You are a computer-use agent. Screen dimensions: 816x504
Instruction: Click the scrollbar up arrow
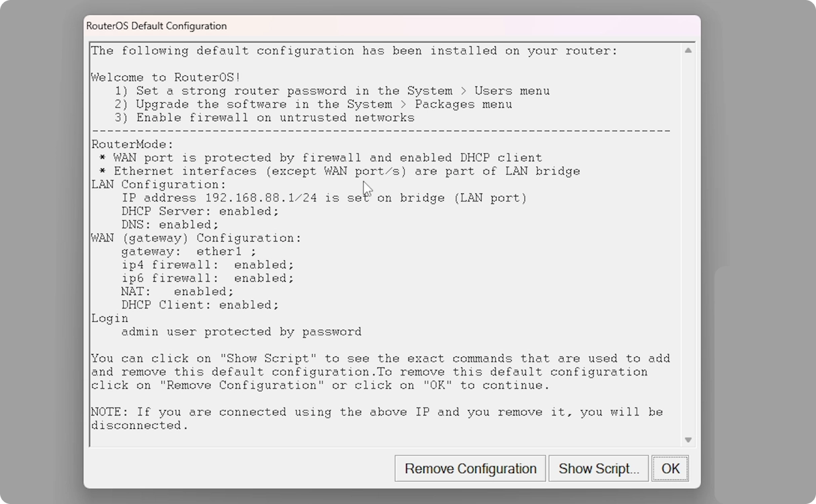pos(688,51)
